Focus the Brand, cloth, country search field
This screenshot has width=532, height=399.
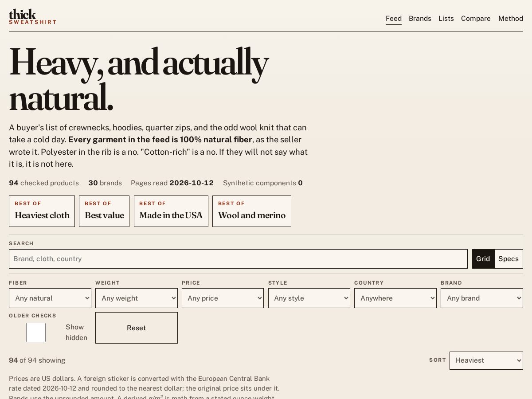(238, 259)
